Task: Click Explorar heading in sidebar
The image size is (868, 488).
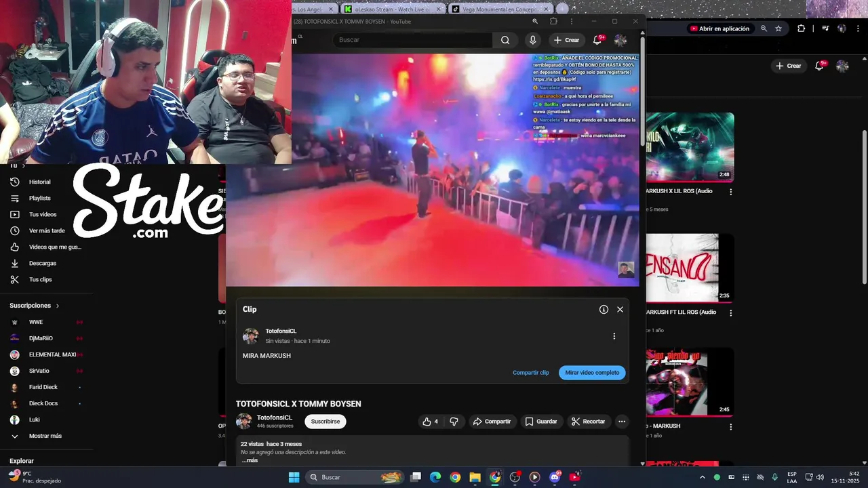Action: (22, 461)
